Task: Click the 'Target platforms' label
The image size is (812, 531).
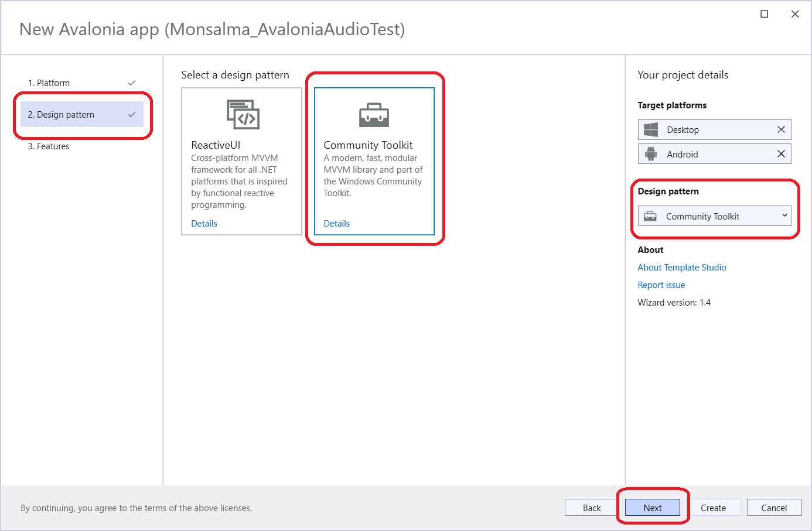Action: pyautogui.click(x=672, y=105)
